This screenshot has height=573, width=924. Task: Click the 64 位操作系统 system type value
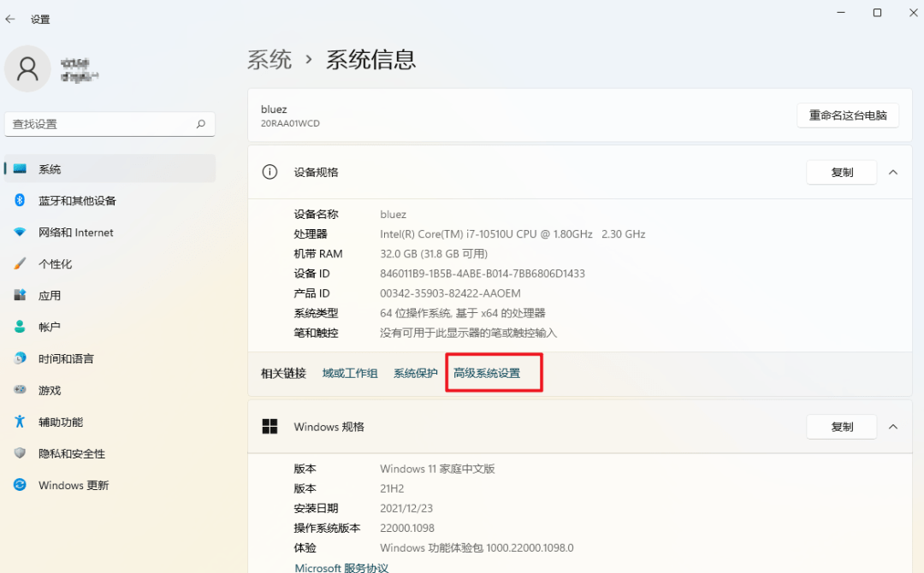pyautogui.click(x=463, y=313)
